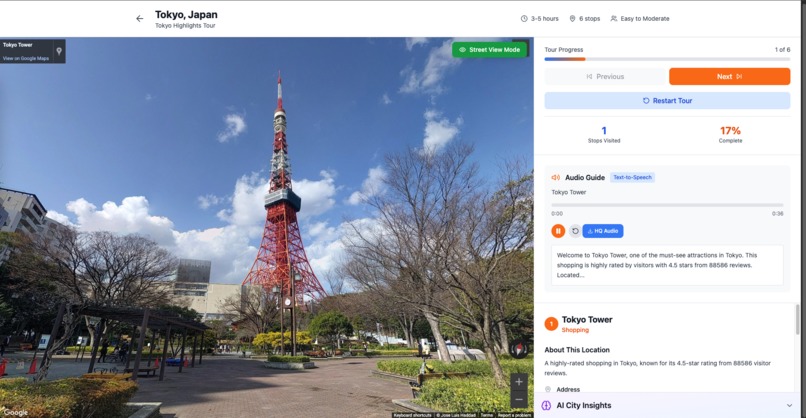This screenshot has width=806, height=418.
Task: Click the people icon beside Easy to Moderate
Action: tap(613, 19)
